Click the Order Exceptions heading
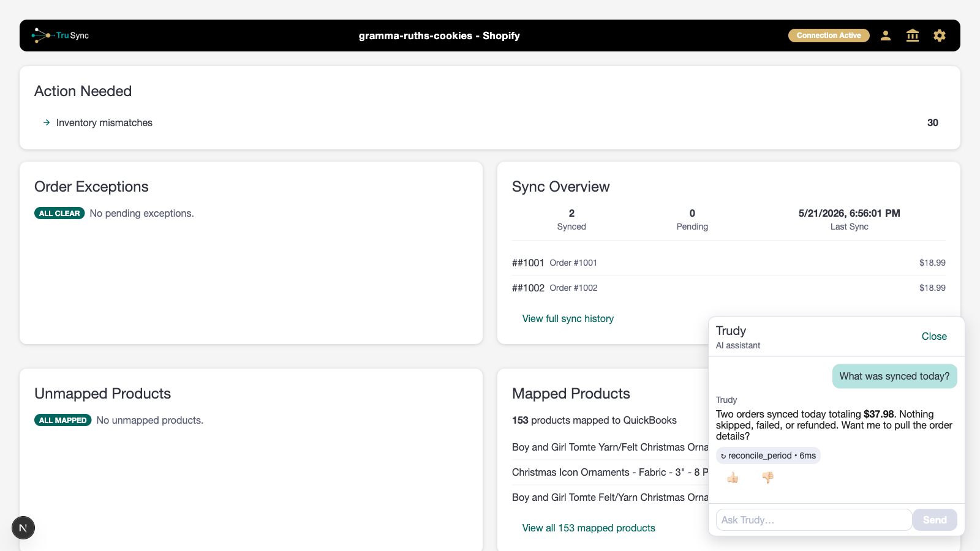This screenshot has width=980, height=551. click(x=91, y=187)
